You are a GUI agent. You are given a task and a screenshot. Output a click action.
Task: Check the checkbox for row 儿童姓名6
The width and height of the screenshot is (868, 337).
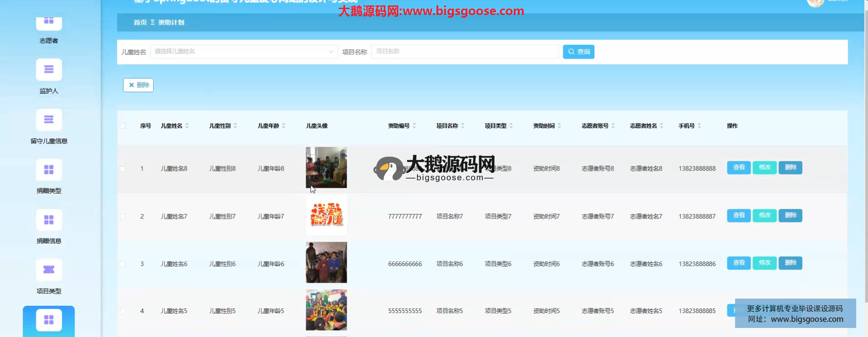[x=123, y=264]
